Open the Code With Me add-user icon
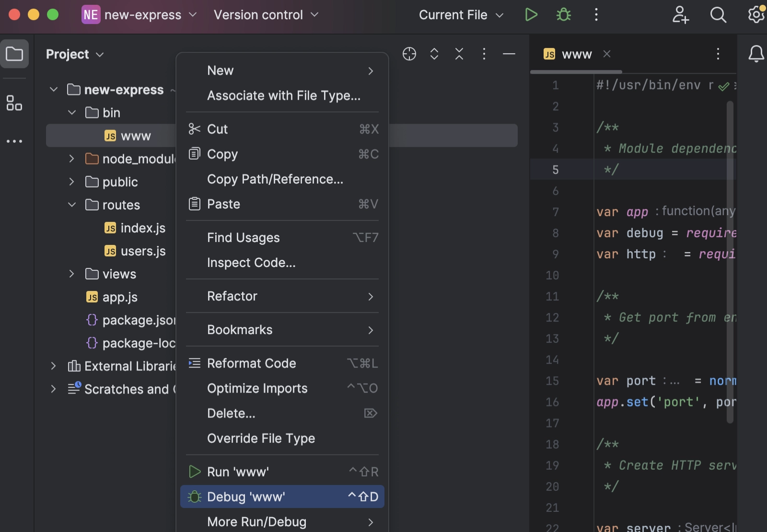The height and width of the screenshot is (532, 767). point(680,15)
